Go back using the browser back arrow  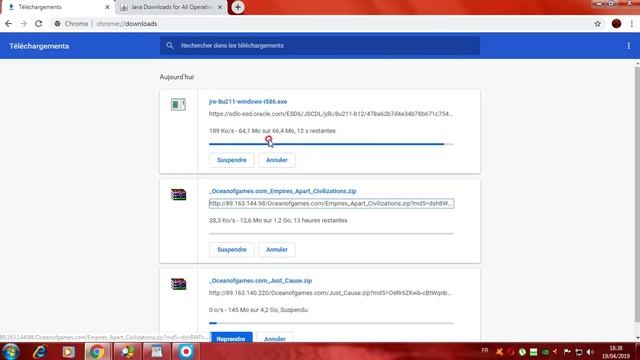click(8, 24)
